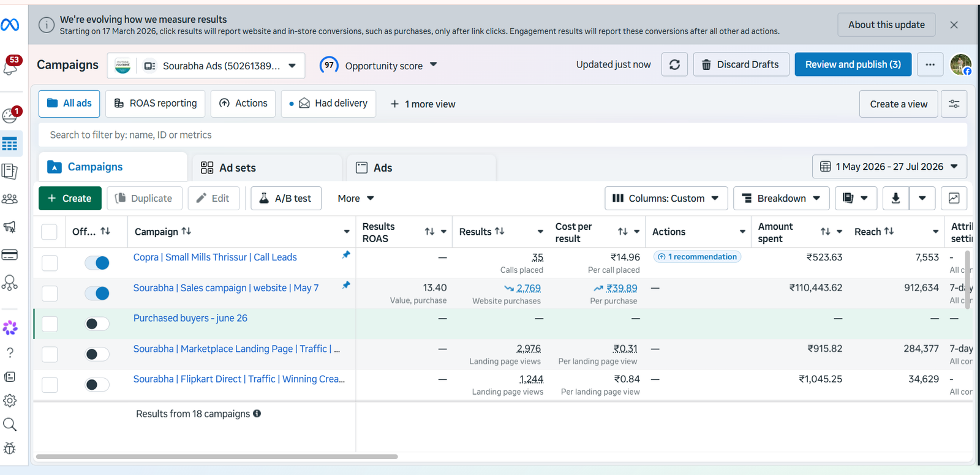Image resolution: width=980 pixels, height=475 pixels.
Task: Open the view filter settings sliders icon
Action: tap(954, 104)
